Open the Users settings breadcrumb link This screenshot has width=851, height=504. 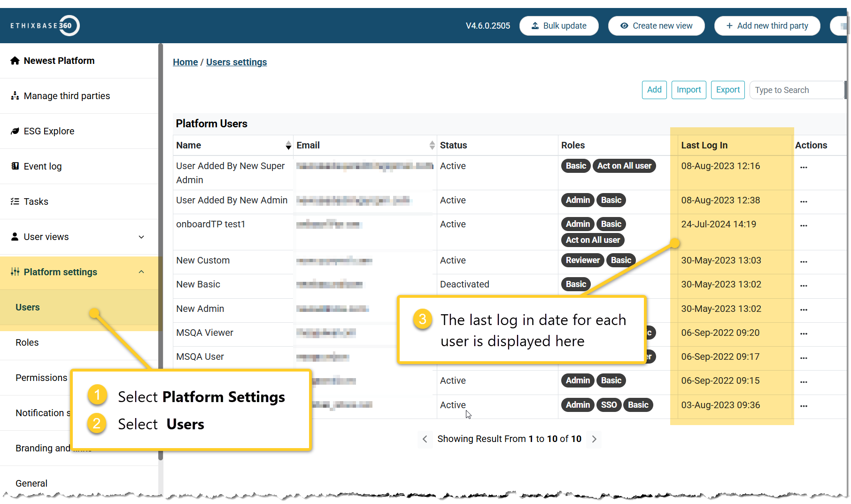[x=236, y=62]
